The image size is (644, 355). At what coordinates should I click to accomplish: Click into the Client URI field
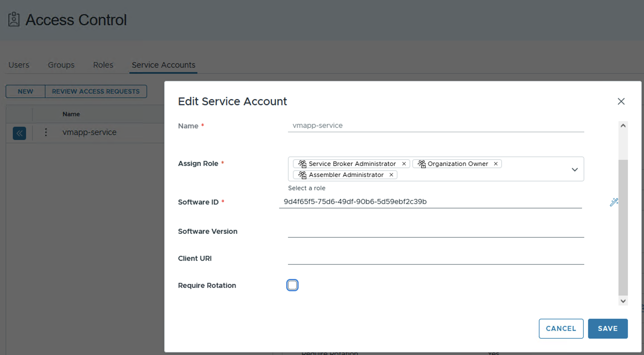[436, 258]
